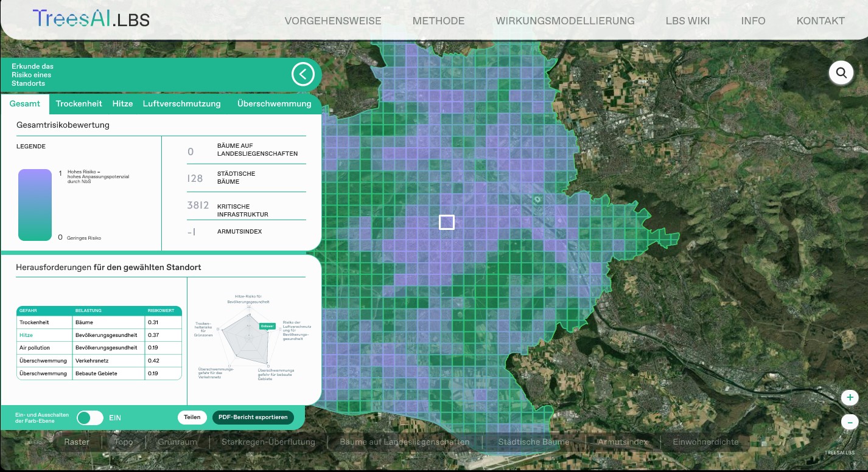The image size is (868, 472).
Task: Zoom in with the plus button
Action: pos(849,398)
